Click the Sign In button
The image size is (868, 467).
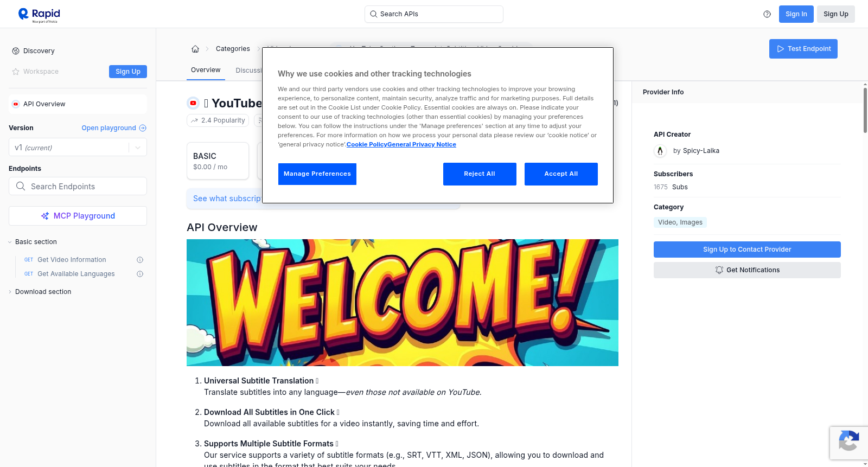[796, 14]
